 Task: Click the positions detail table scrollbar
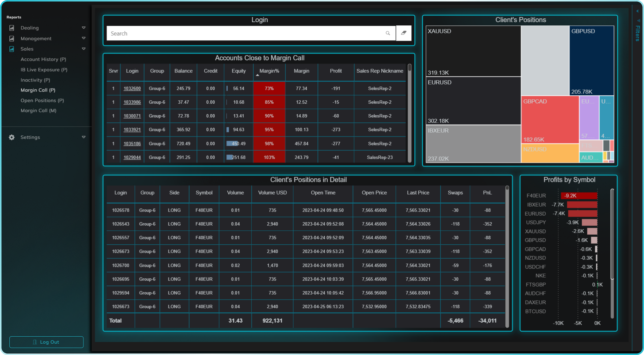[507, 257]
